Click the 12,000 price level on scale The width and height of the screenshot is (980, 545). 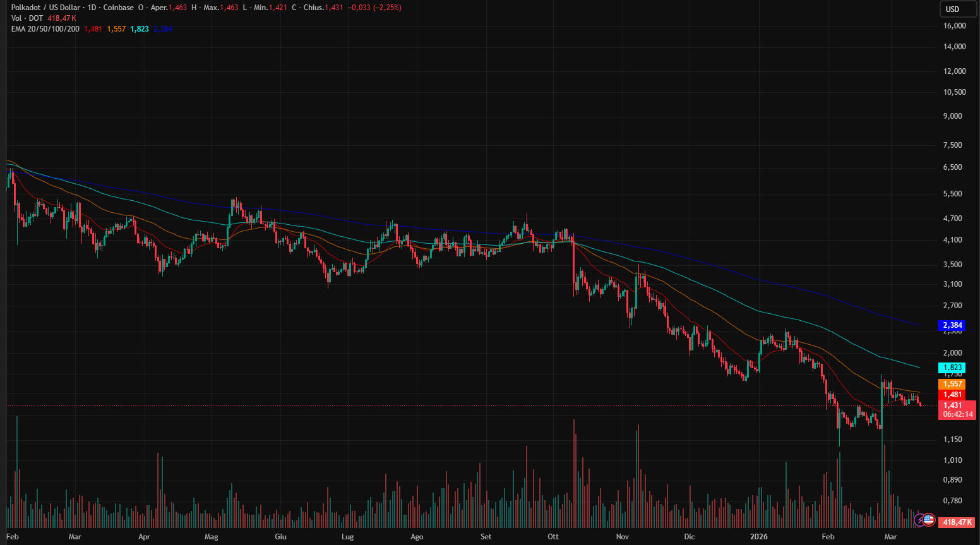[955, 71]
